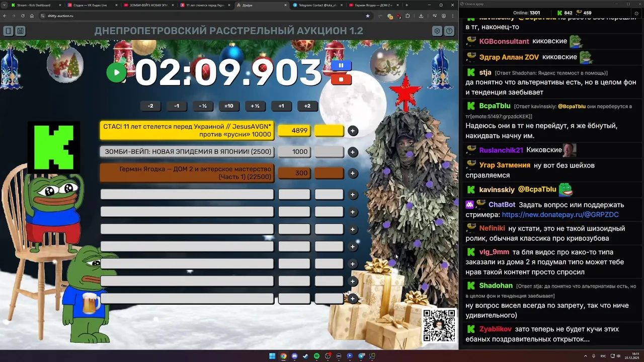This screenshot has height=362, width=644.
Task: Edit the Герман Ягодка lot name field
Action: [187, 173]
